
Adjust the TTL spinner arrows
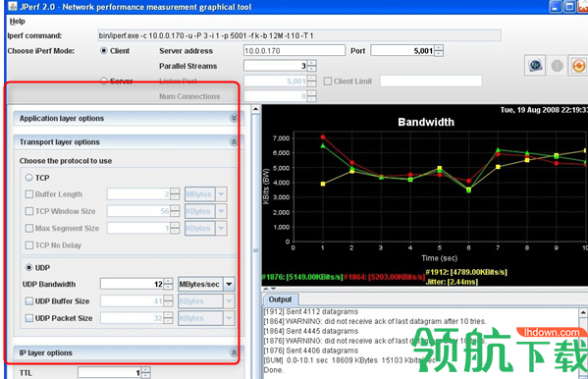145,372
